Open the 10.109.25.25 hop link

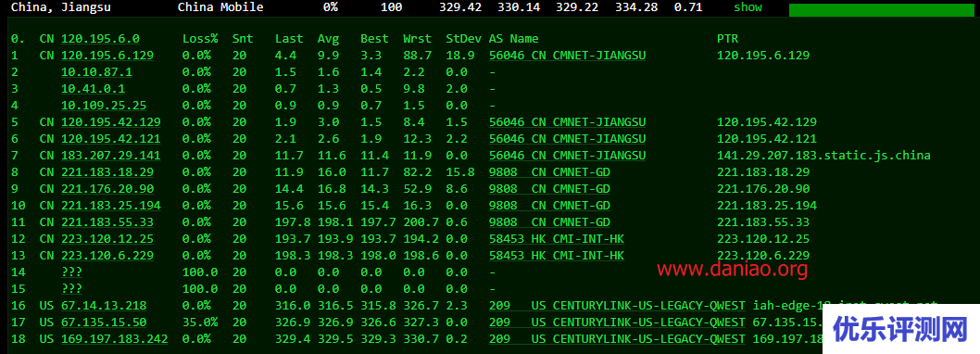[x=104, y=105]
